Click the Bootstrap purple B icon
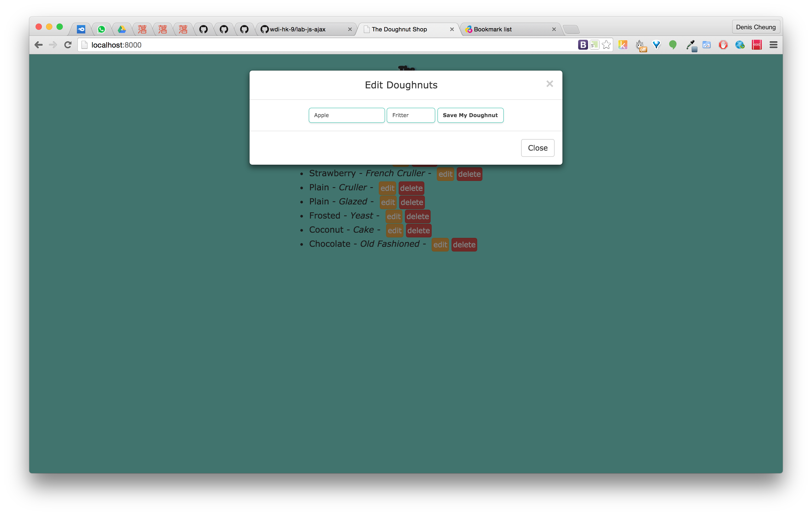 point(583,45)
